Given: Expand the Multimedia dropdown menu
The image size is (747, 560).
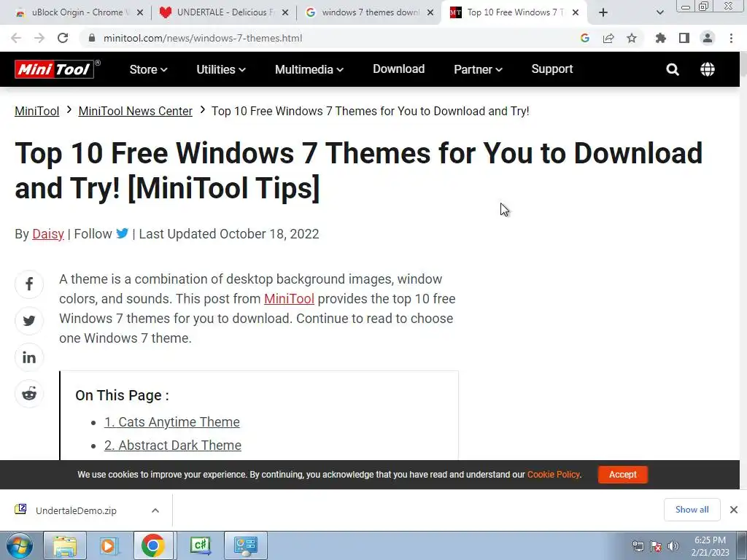Looking at the screenshot, I should click(309, 69).
